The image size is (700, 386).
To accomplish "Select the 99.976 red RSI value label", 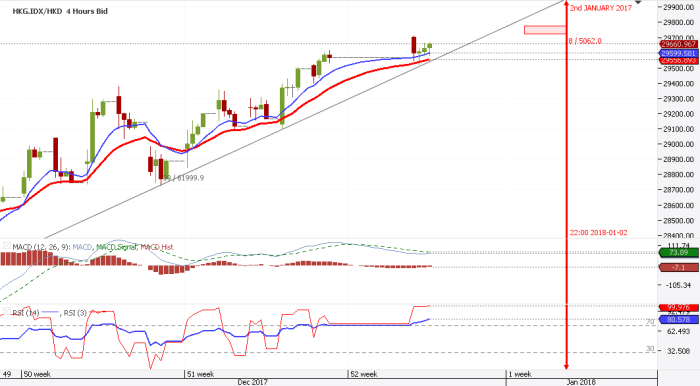I will [x=679, y=307].
